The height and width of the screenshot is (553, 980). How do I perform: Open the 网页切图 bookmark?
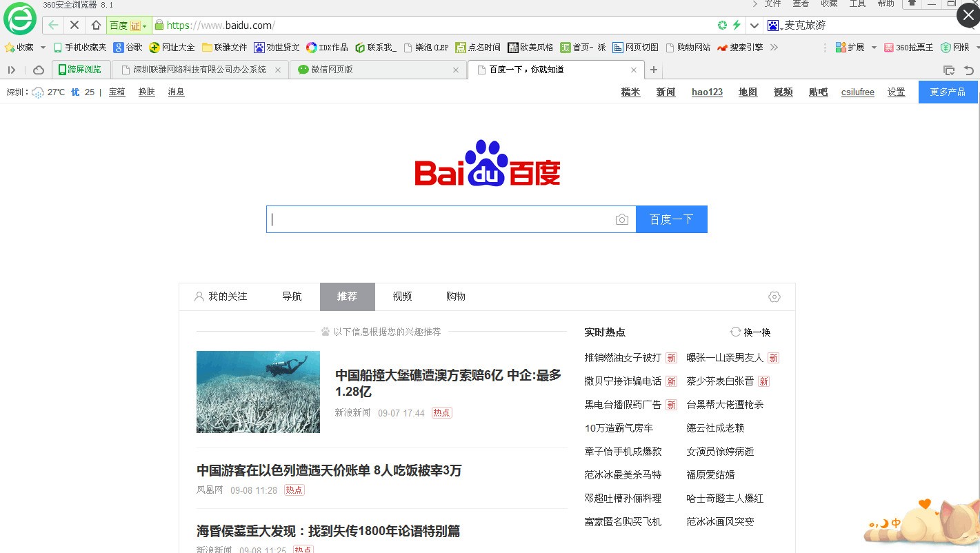[x=636, y=48]
